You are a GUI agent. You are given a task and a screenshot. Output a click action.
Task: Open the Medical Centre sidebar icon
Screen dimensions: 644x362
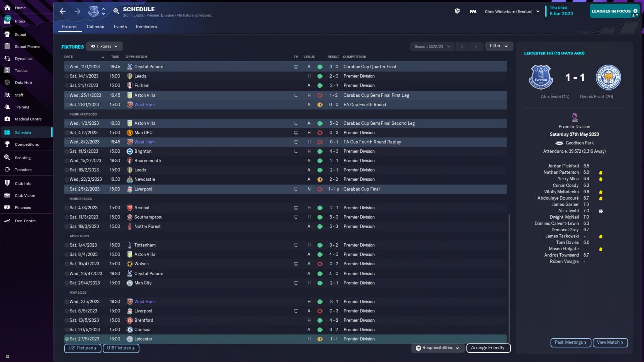pos(7,119)
